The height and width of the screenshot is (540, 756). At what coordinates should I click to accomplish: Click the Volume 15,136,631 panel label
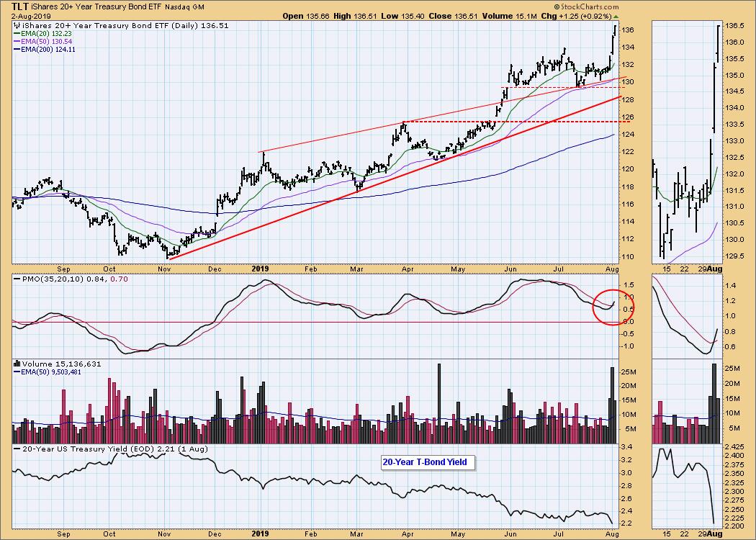coord(58,364)
